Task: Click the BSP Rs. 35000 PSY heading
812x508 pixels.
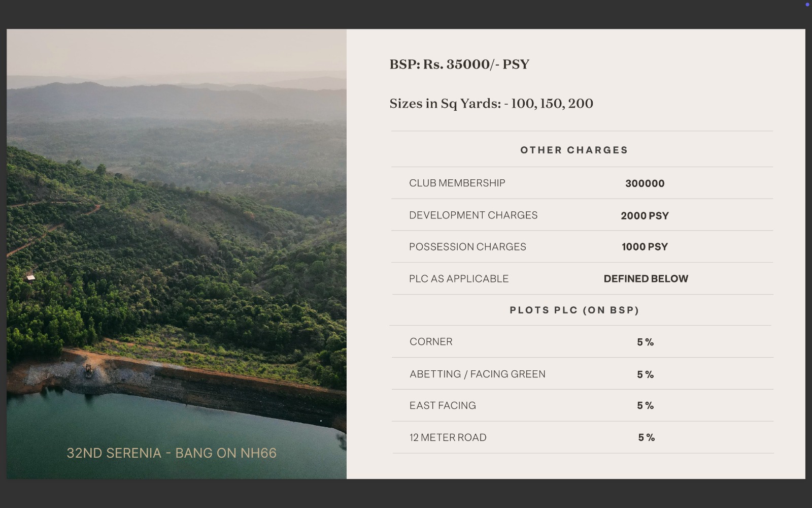Action: (x=459, y=65)
